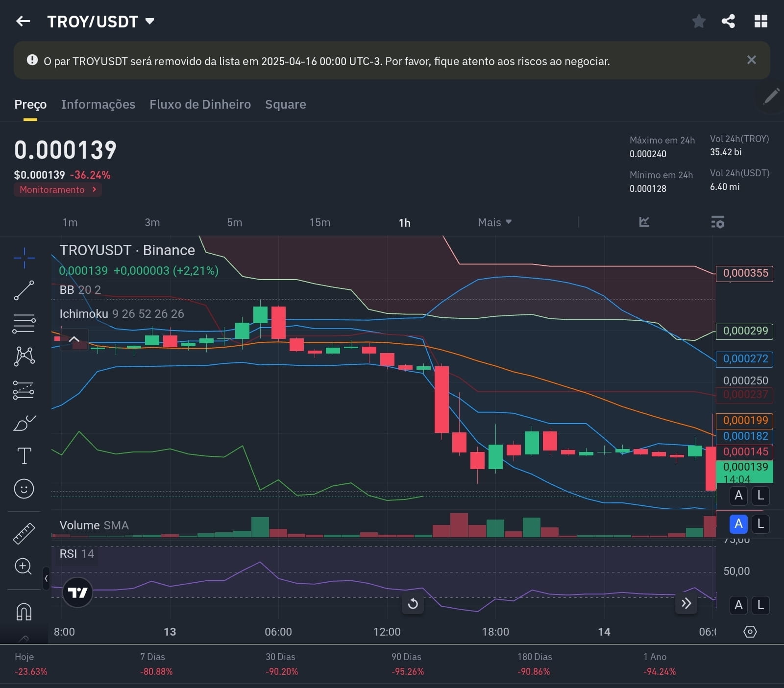Select the Hoje performance period
Viewport: 784px width, 688px height.
(31, 664)
